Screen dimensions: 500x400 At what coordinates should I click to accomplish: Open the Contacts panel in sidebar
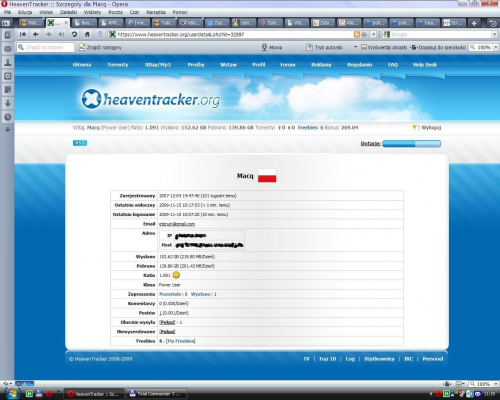click(8, 62)
